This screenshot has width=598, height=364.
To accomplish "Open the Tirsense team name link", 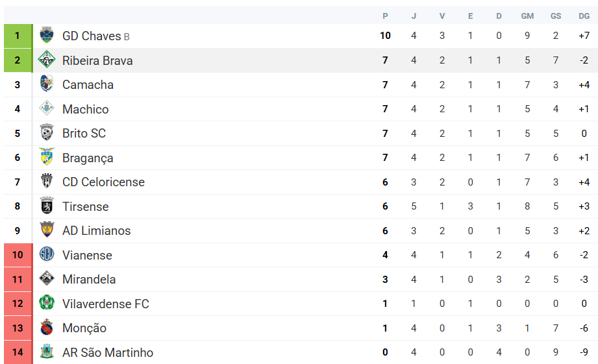I will pyautogui.click(x=85, y=207).
